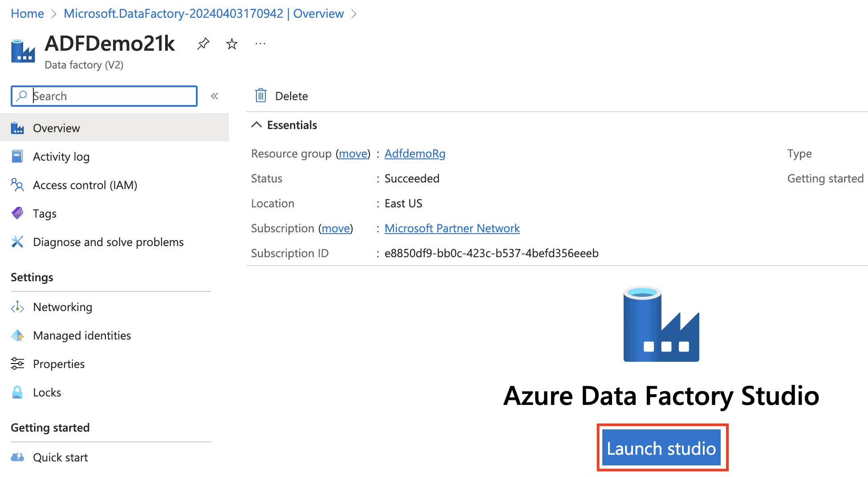This screenshot has height=477, width=868.
Task: Open Quick start under Getting started
Action: click(60, 457)
